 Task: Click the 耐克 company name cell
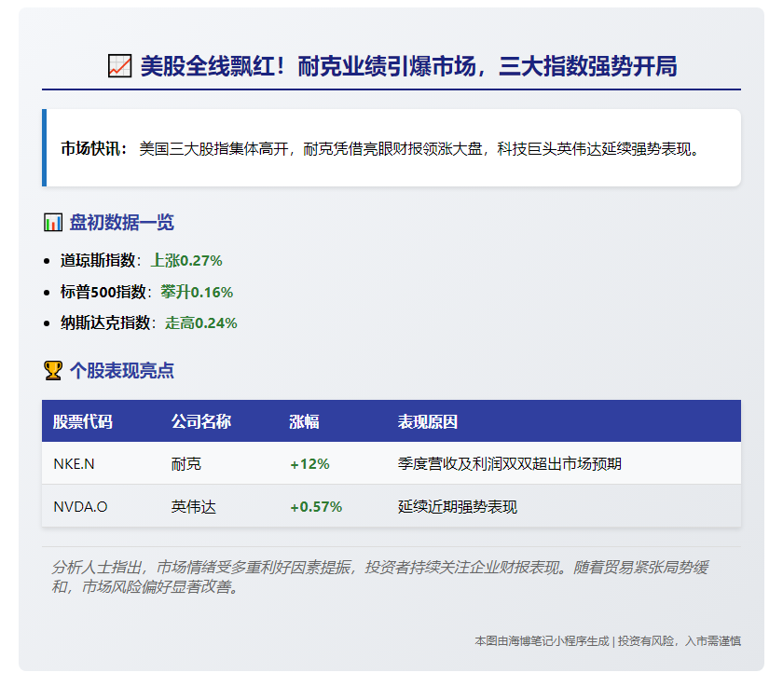pyautogui.click(x=186, y=464)
